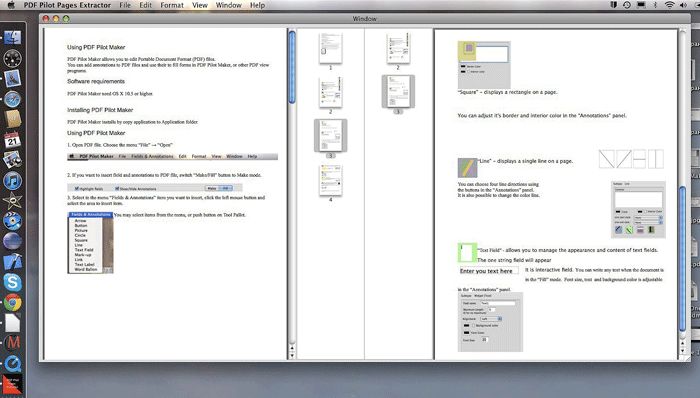Open the red M app in Dock
This screenshot has height=398, width=700.
click(x=13, y=343)
